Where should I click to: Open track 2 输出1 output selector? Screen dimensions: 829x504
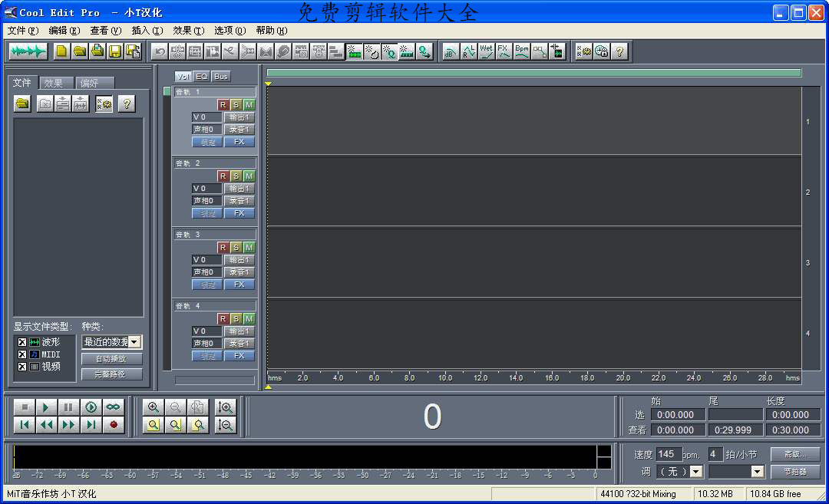click(x=239, y=189)
